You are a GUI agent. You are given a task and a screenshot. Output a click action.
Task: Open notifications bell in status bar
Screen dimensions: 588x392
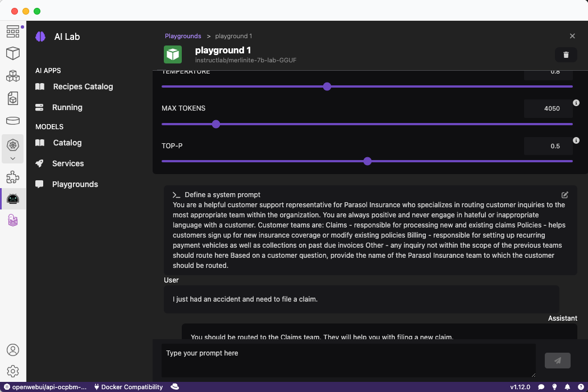[x=568, y=387]
